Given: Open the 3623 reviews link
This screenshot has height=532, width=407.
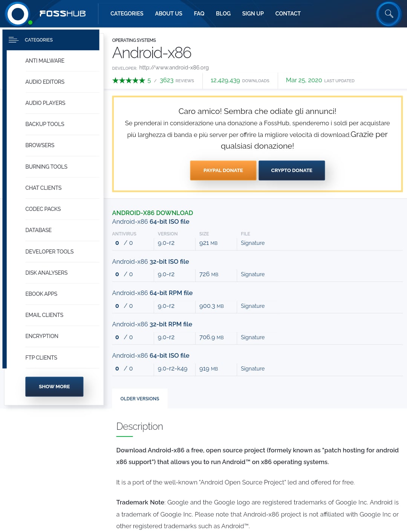Looking at the screenshot, I should click(x=177, y=80).
